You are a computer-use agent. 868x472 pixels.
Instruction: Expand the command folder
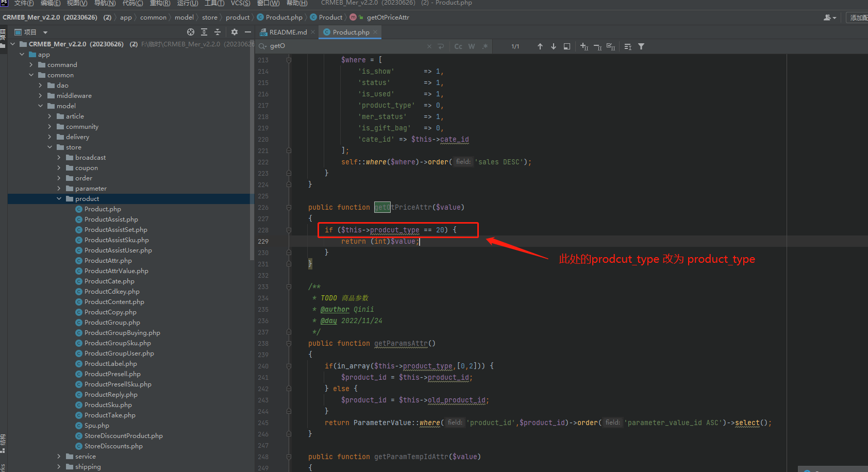31,64
